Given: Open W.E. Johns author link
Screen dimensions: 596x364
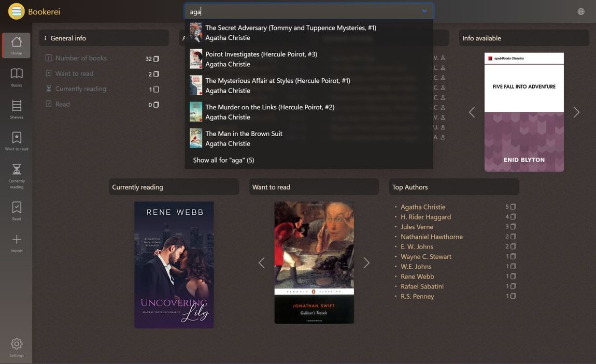Looking at the screenshot, I should tap(416, 267).
